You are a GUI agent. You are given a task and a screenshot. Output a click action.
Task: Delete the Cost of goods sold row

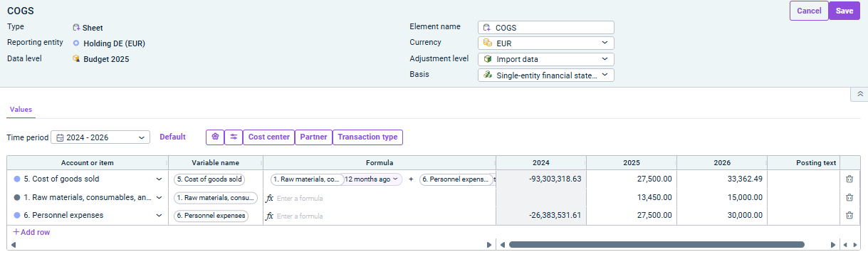[849, 179]
